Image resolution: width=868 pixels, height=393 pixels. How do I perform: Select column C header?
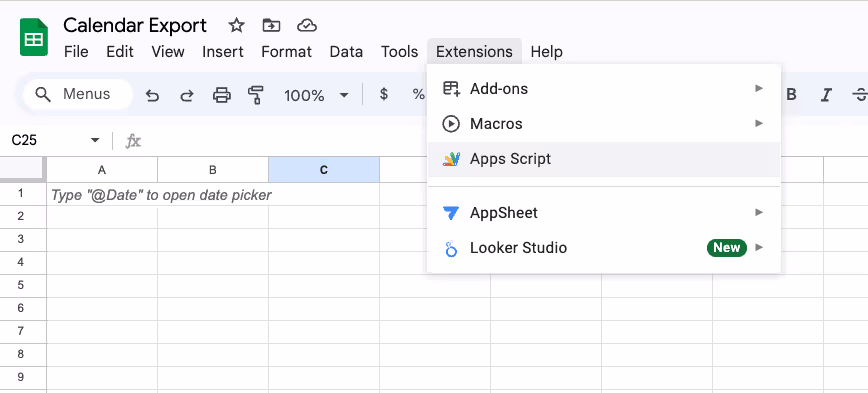(x=324, y=170)
